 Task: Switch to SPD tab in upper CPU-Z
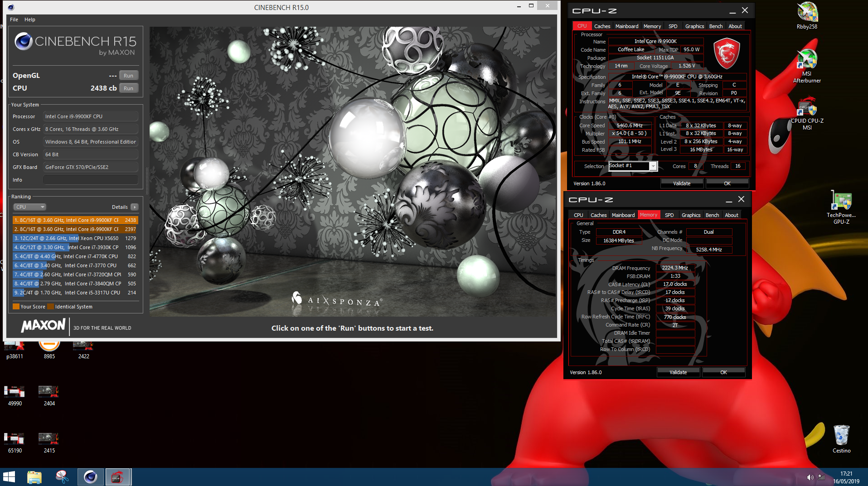[673, 26]
